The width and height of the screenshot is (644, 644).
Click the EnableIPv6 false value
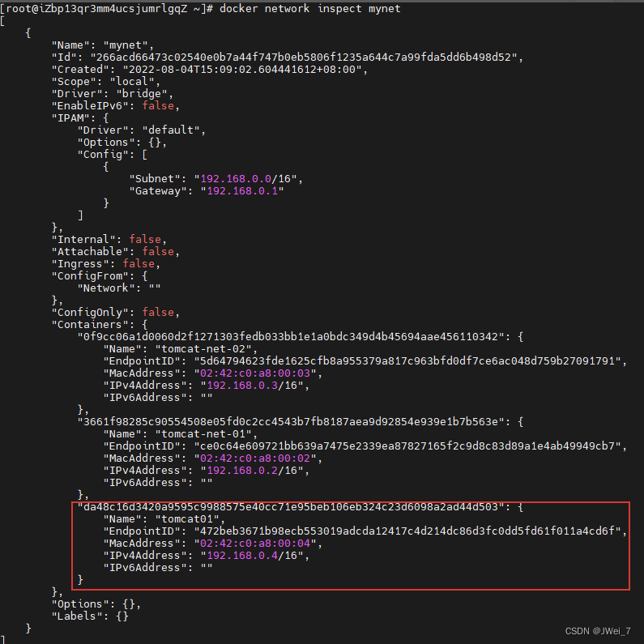(x=158, y=106)
